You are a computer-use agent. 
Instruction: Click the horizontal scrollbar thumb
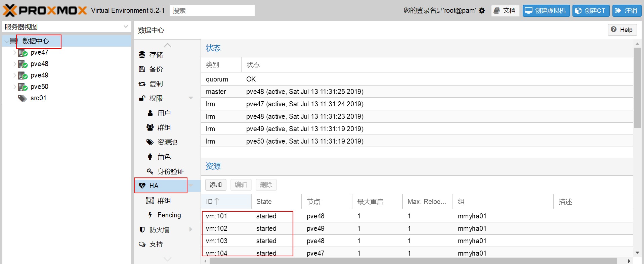(x=413, y=261)
